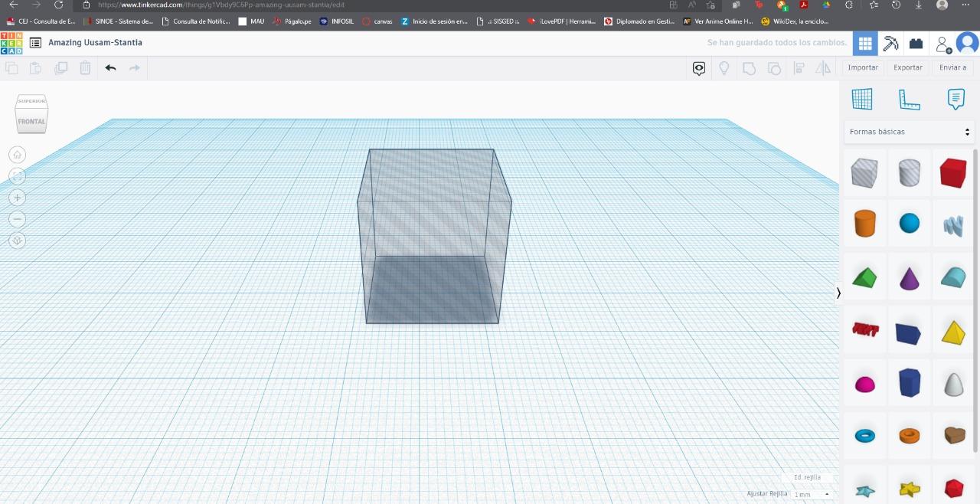980x504 pixels.
Task: Open the INFOSIL bookmark
Action: pyautogui.click(x=337, y=21)
